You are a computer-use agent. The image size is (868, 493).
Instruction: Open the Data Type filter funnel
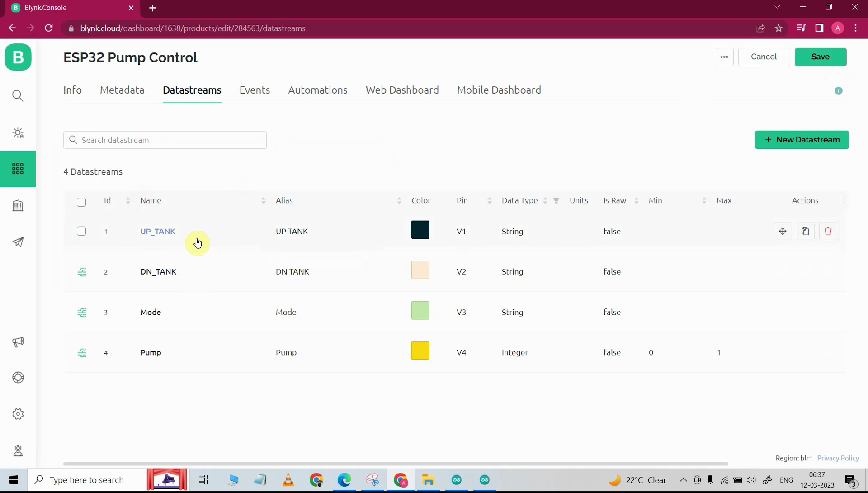(x=557, y=200)
